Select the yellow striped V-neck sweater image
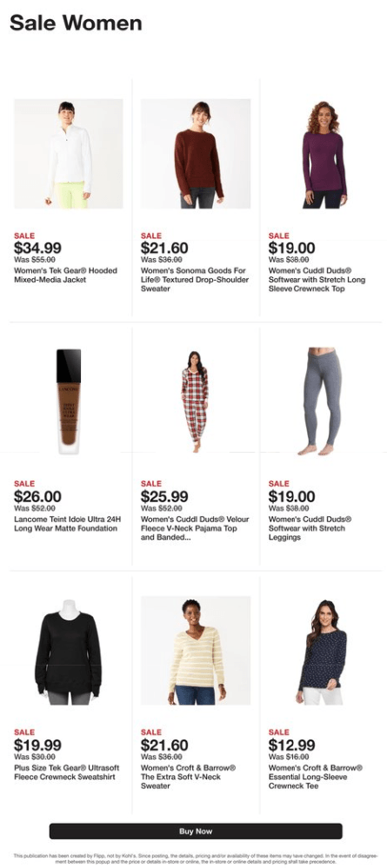This screenshot has width=387, height=868. (x=195, y=651)
